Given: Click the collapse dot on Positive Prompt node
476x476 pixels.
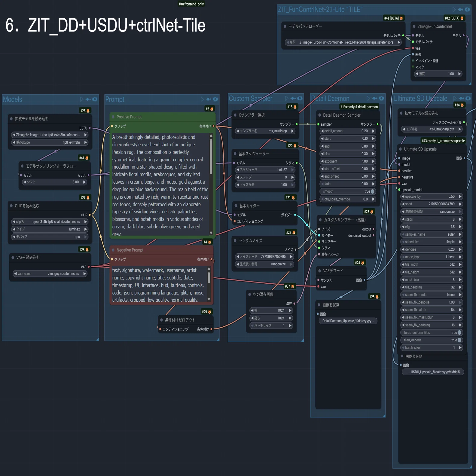Looking at the screenshot, I should 113,117.
